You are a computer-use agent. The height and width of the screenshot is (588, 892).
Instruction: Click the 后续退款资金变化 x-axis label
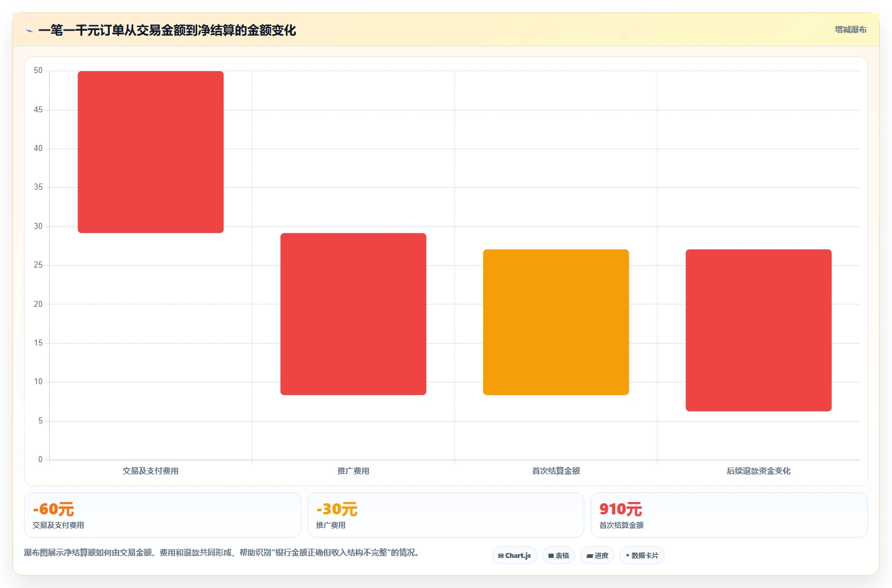coord(759,471)
